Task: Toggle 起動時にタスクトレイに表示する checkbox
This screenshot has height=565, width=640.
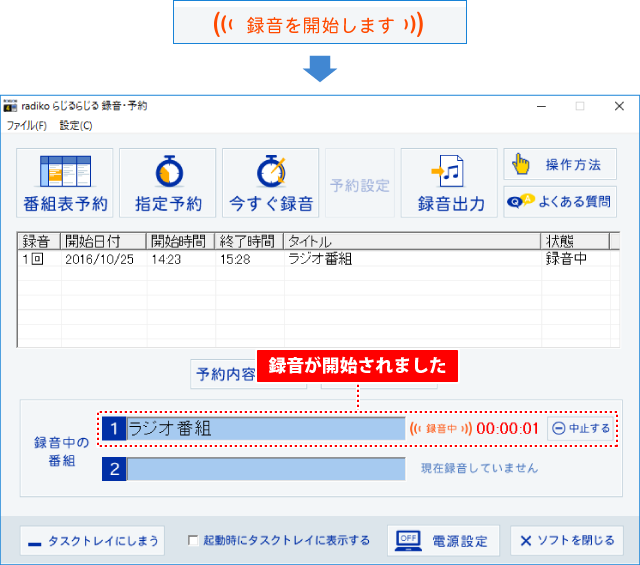Action: pyautogui.click(x=193, y=541)
